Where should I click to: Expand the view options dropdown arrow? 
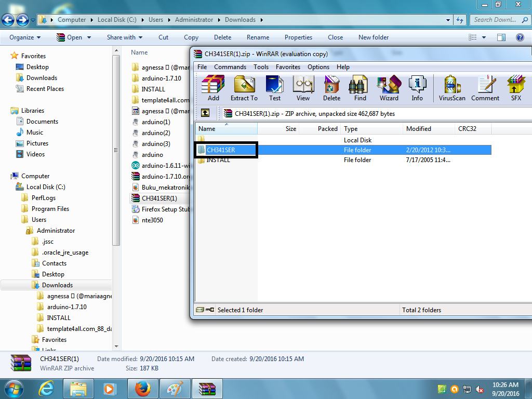pyautogui.click(x=484, y=37)
